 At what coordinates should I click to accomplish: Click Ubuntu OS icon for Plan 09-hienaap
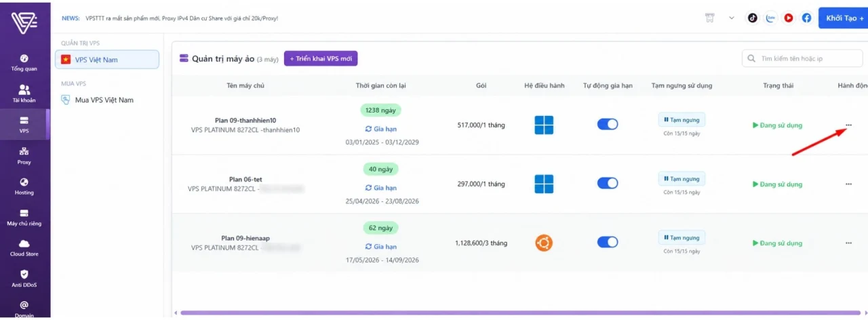pyautogui.click(x=544, y=243)
